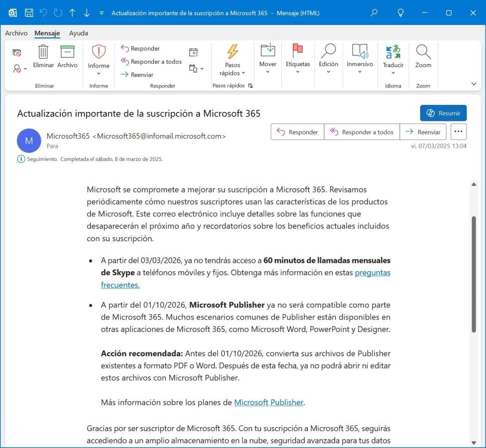Click the message body vertical scrollbar thumb
Screen dimensions: 486x448
point(474,274)
